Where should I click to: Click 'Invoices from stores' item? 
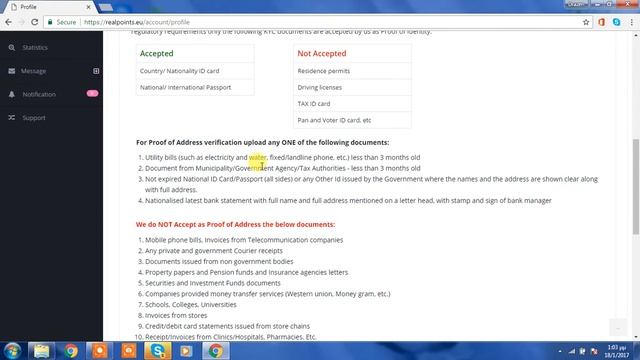(x=176, y=316)
